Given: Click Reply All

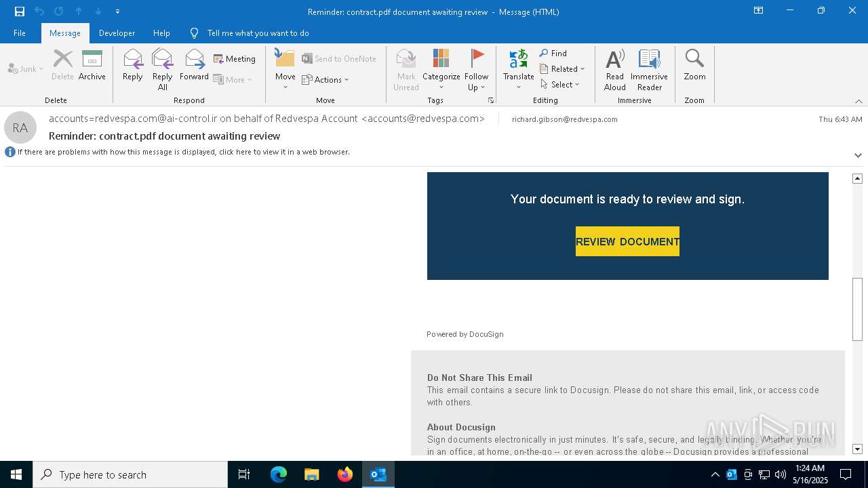Looking at the screenshot, I should click(163, 70).
